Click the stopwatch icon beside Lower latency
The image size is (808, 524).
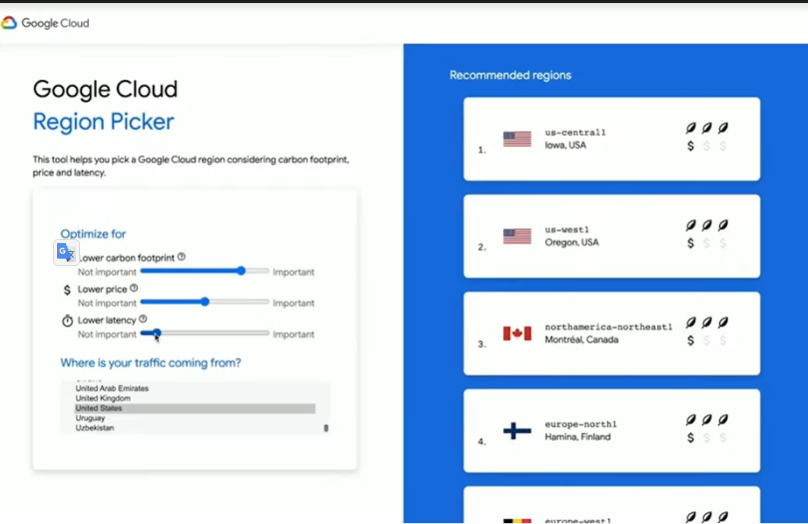[x=68, y=320]
